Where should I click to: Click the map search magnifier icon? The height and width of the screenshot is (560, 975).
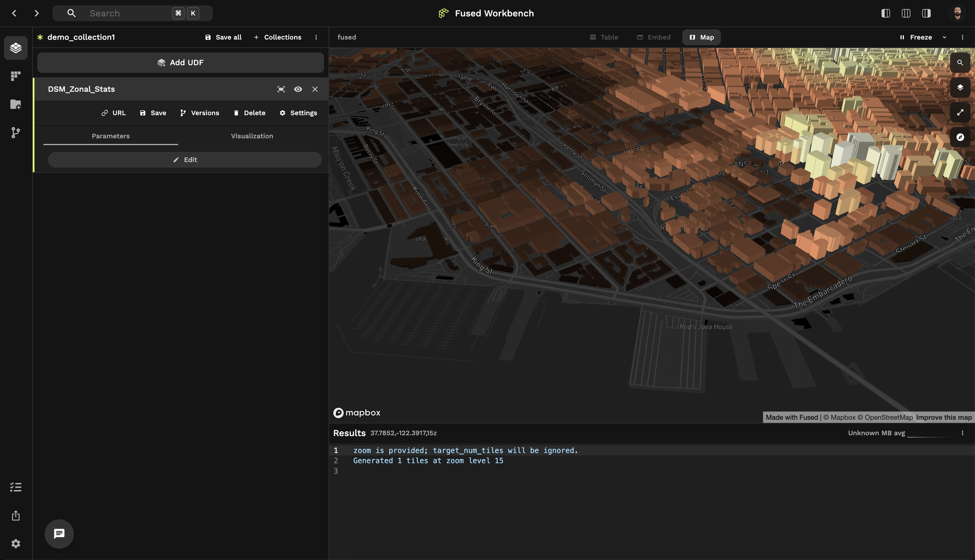click(960, 63)
